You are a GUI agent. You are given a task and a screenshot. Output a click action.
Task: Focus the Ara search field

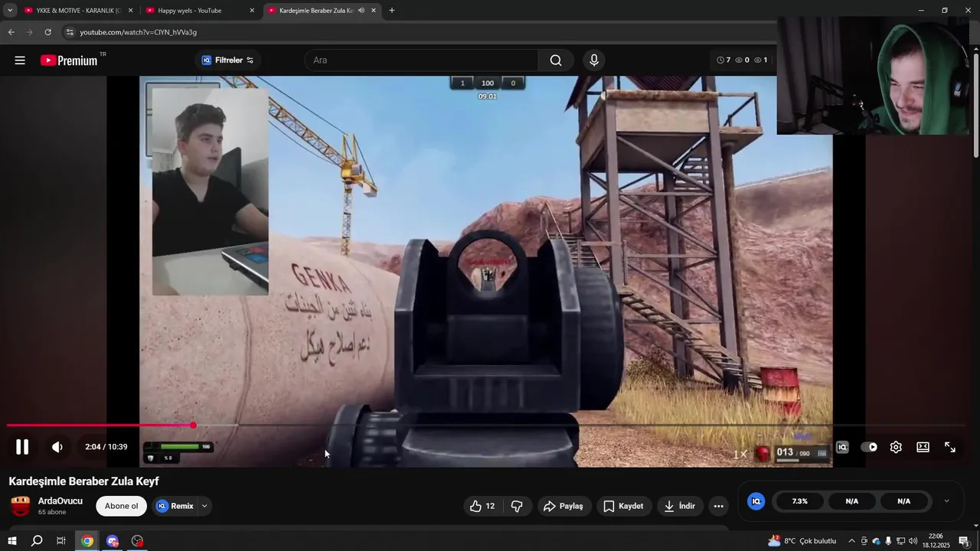[421, 60]
